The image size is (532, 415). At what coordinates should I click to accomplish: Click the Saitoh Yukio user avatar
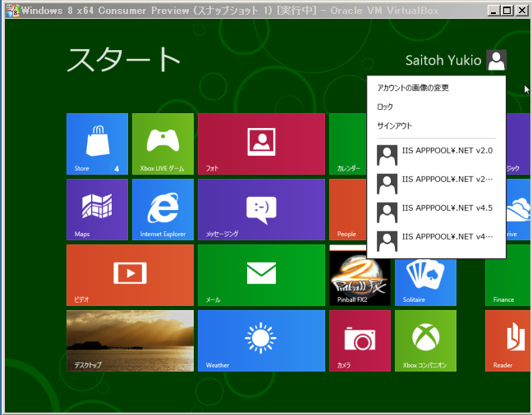pyautogui.click(x=496, y=60)
